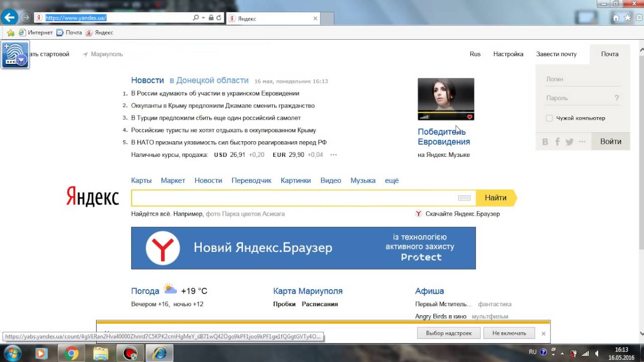
Task: Click the Яндекс logo
Action: (x=93, y=197)
